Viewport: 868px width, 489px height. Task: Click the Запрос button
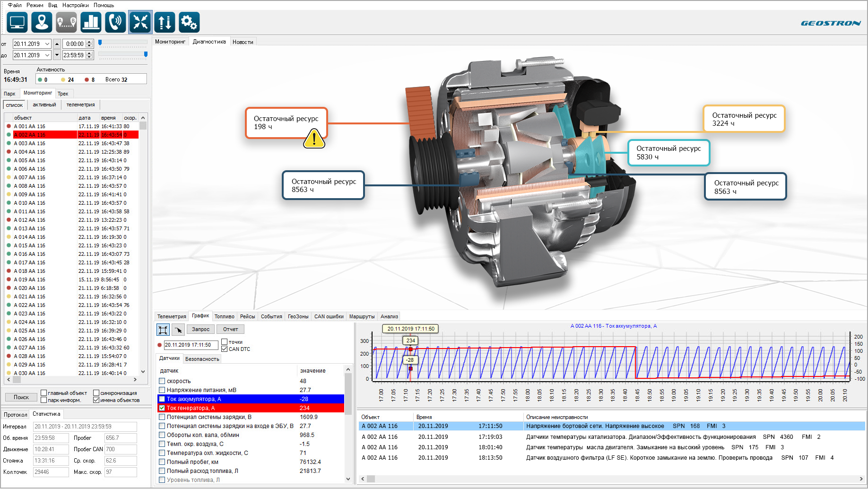pyautogui.click(x=201, y=330)
